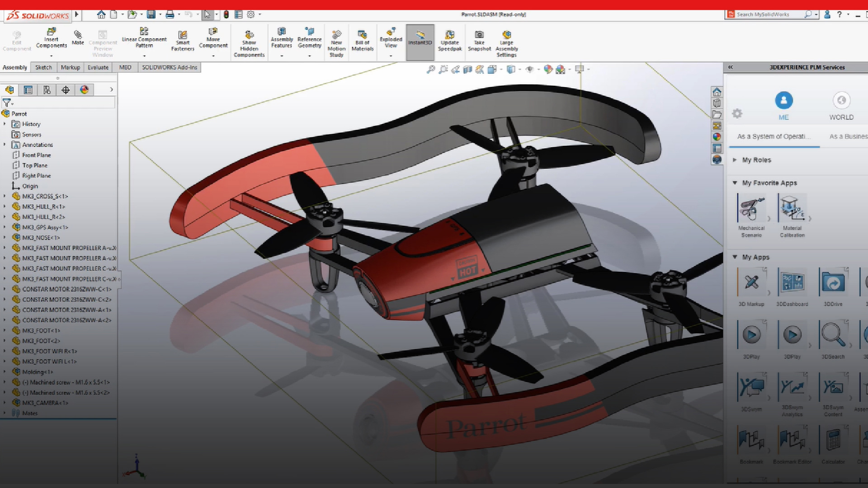The height and width of the screenshot is (488, 868).
Task: Open Reference Geometry tool
Action: (x=309, y=38)
